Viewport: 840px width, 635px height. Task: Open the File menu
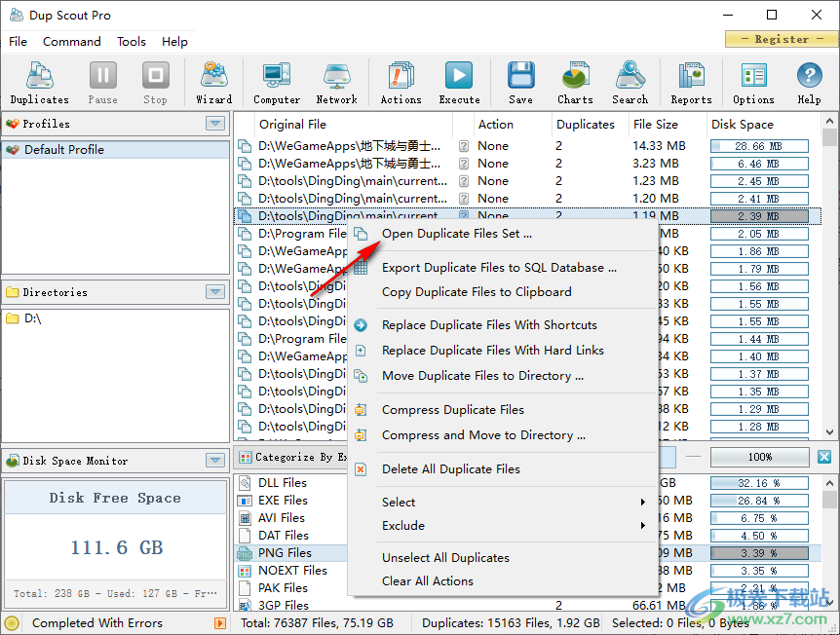pos(19,41)
